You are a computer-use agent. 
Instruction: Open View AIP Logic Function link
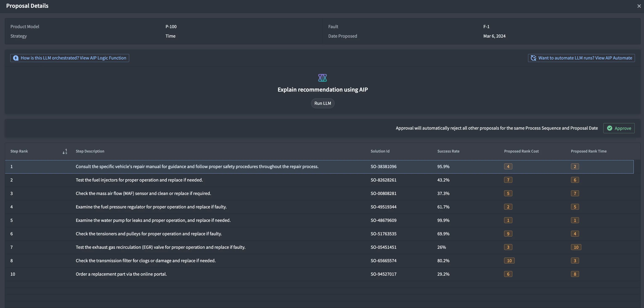[73, 58]
